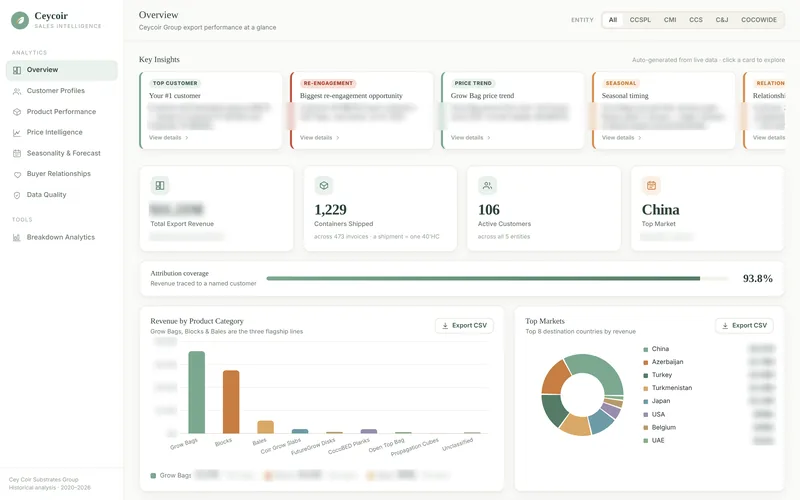The image size is (800, 500).
Task: Click the Customer Profiles people icon
Action: pos(17,91)
